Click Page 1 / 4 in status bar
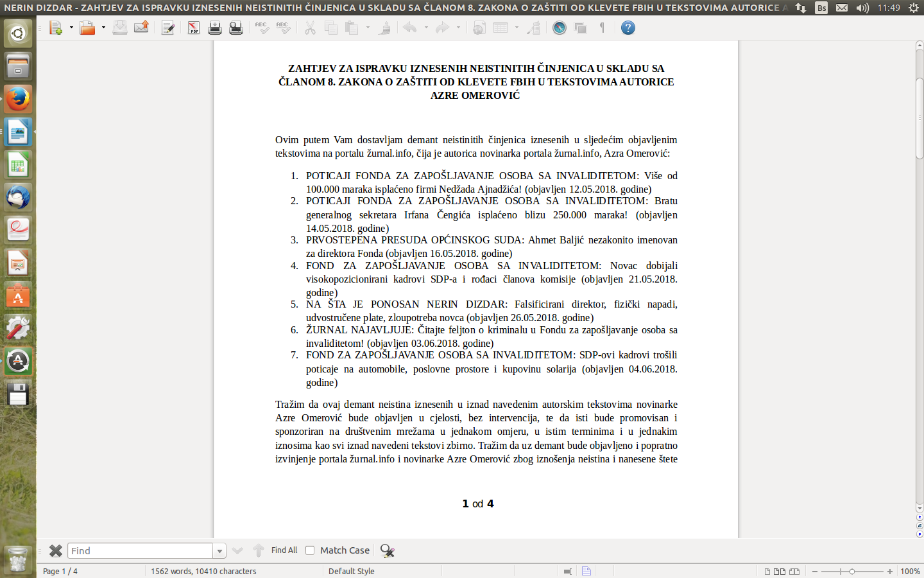The height and width of the screenshot is (578, 924). tap(60, 571)
